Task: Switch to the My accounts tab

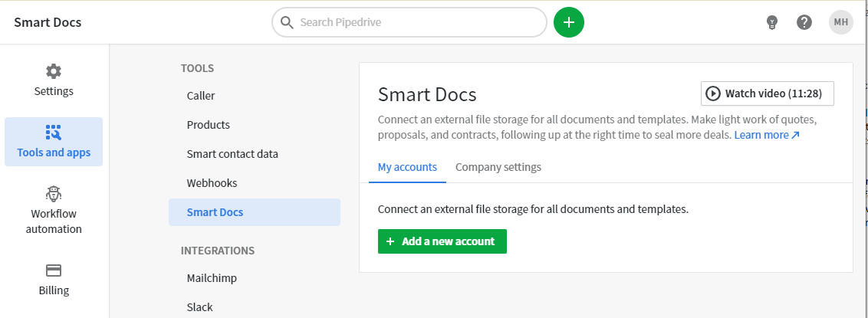Action: [x=407, y=167]
